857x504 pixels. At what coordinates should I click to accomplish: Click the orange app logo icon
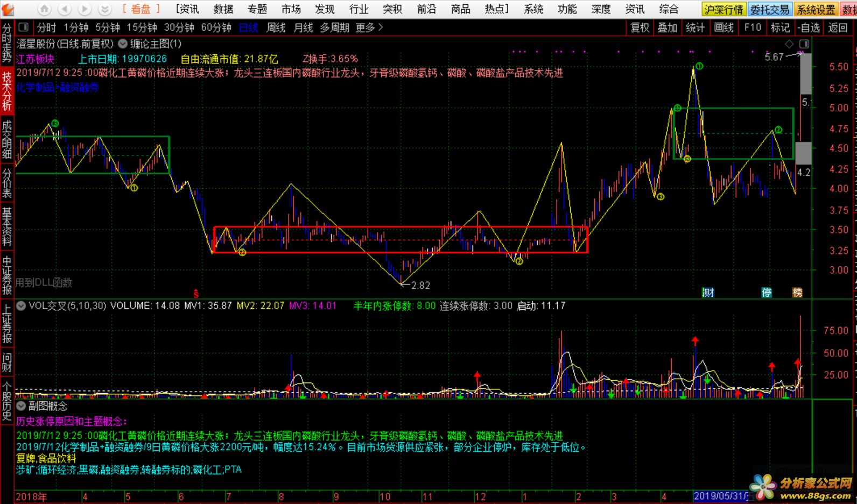tap(8, 9)
